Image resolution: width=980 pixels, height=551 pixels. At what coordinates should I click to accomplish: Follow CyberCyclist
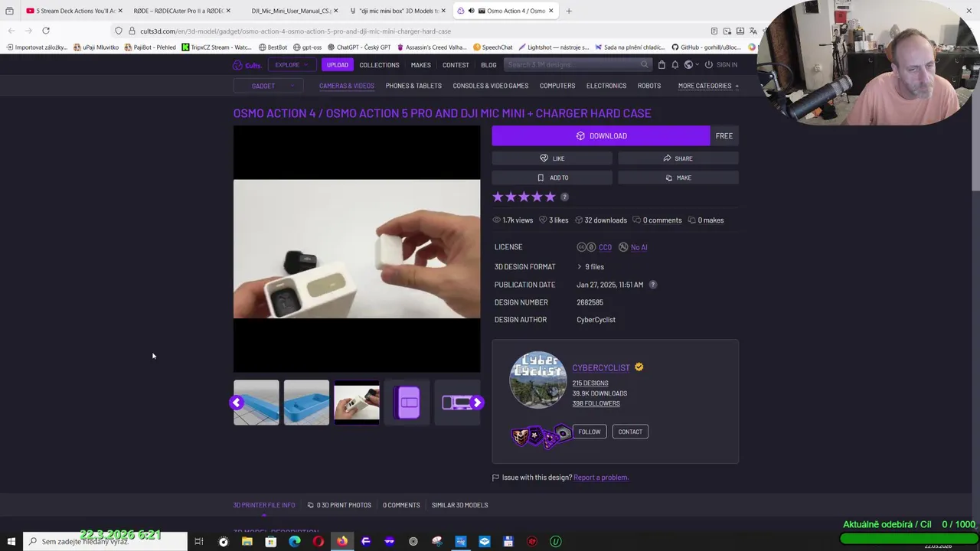590,432
